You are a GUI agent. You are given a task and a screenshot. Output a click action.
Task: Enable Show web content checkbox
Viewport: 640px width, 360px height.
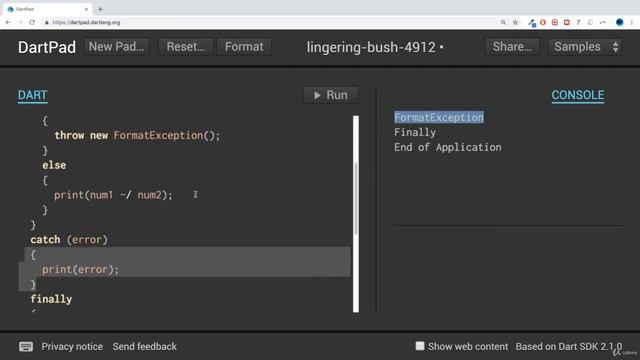(x=420, y=346)
